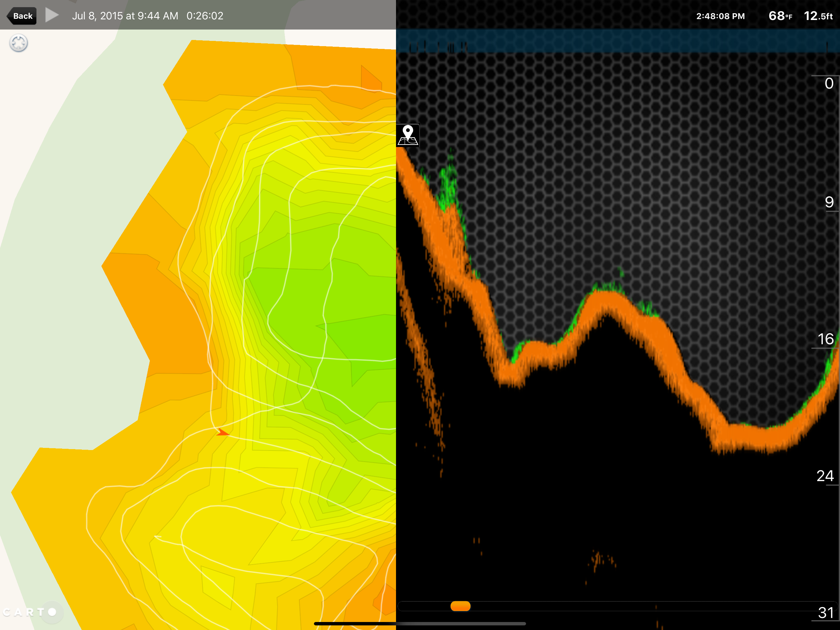Click the orange playback scrubber handle
840x630 pixels.
(460, 606)
